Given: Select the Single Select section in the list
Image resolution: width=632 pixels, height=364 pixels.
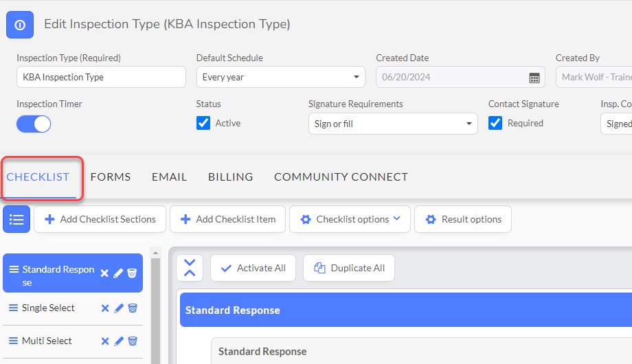Looking at the screenshot, I should (x=48, y=308).
